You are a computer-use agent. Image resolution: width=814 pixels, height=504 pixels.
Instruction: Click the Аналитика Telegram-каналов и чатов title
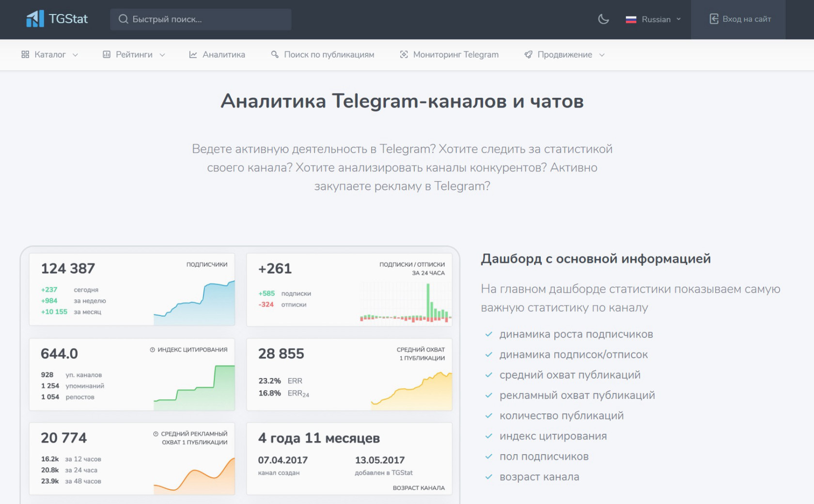pyautogui.click(x=402, y=101)
